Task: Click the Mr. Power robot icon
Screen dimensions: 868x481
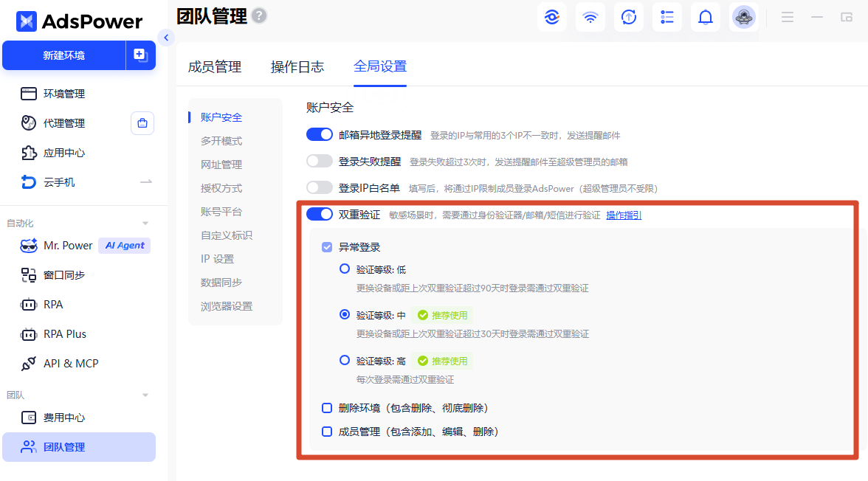Action: 28,245
